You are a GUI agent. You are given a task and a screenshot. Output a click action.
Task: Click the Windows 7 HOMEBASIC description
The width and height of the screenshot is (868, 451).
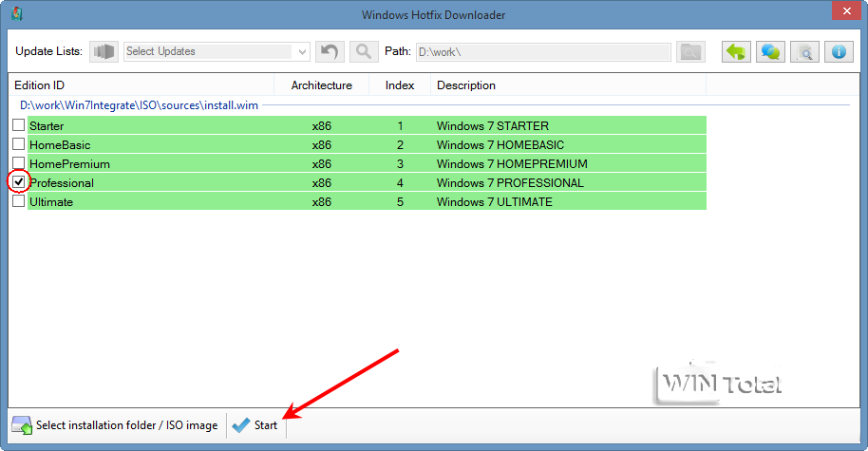(500, 145)
